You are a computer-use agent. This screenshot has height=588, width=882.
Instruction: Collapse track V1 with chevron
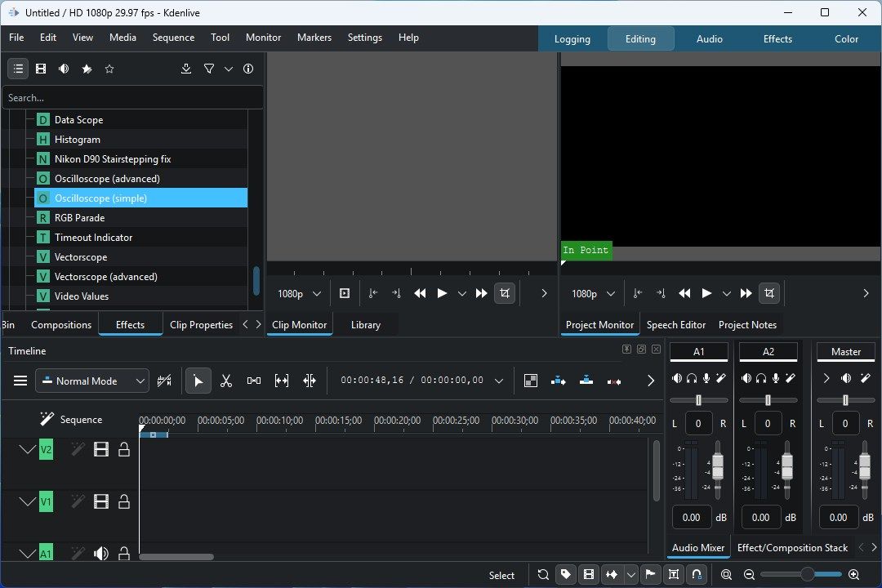(x=27, y=501)
